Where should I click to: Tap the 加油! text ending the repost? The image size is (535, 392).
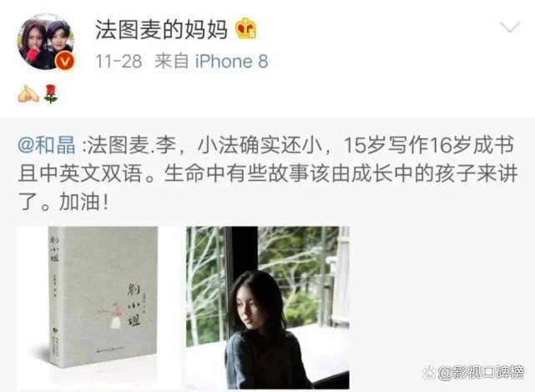point(84,203)
